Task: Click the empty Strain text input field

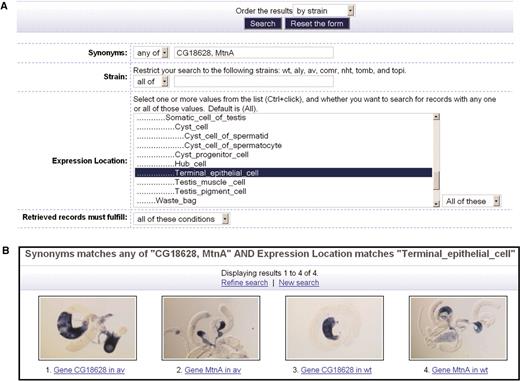Action: [x=253, y=81]
